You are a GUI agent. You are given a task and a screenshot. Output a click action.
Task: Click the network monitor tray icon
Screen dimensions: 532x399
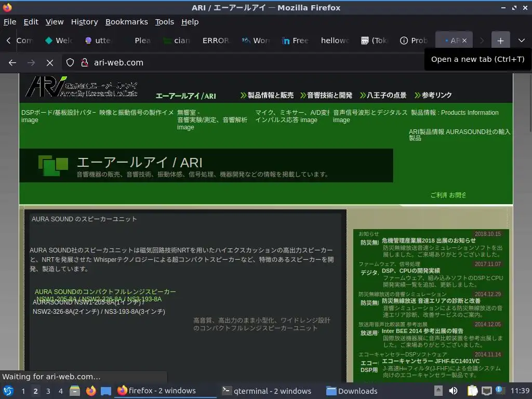point(486,391)
